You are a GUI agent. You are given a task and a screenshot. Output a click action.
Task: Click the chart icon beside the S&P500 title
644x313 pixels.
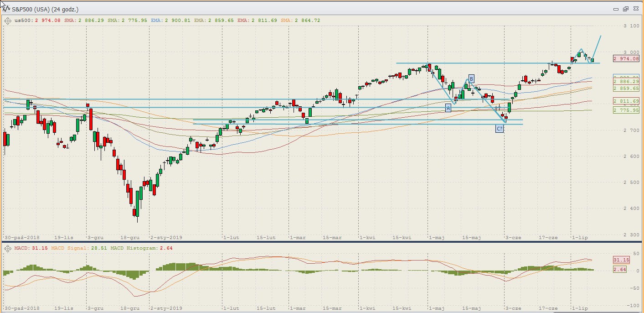click(6, 8)
